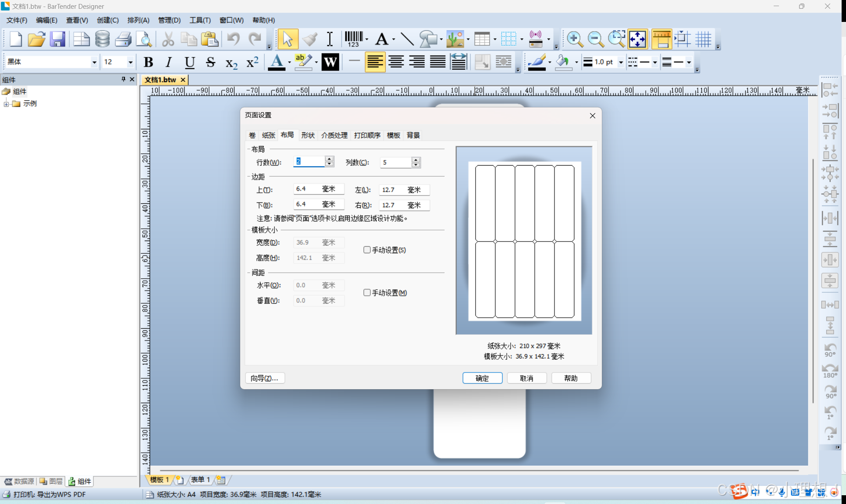The width and height of the screenshot is (846, 504).
Task: Select the line drawing tool
Action: click(x=407, y=39)
